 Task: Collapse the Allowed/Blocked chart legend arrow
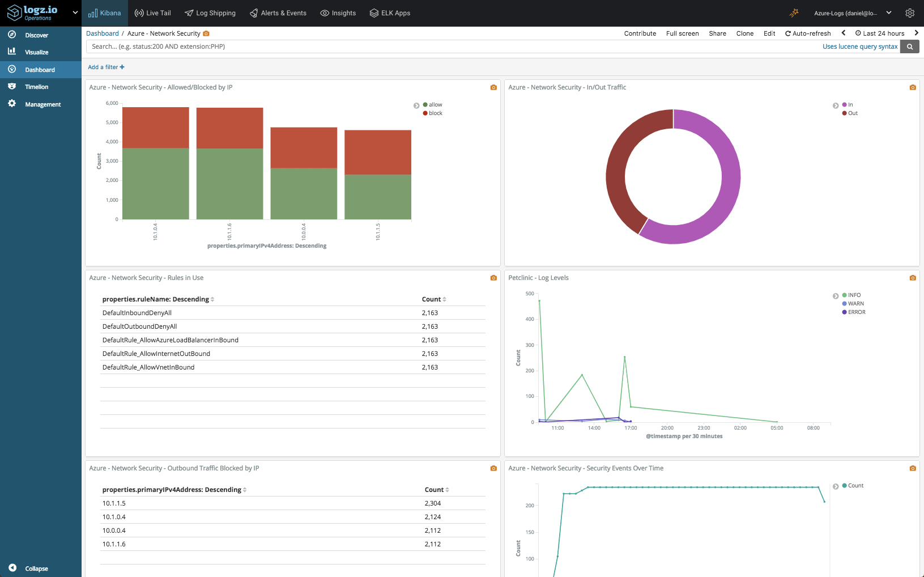(x=416, y=105)
